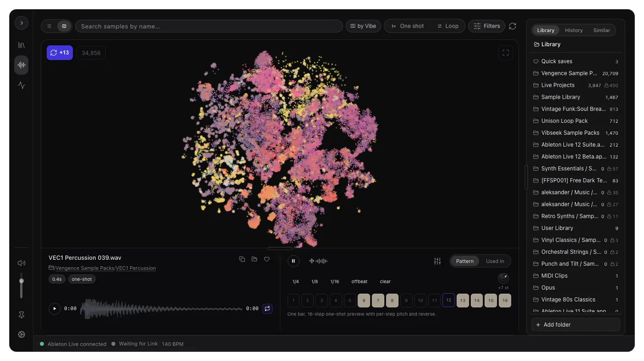Select the Similar tab
The width and height of the screenshot is (644, 361).
[x=601, y=30]
